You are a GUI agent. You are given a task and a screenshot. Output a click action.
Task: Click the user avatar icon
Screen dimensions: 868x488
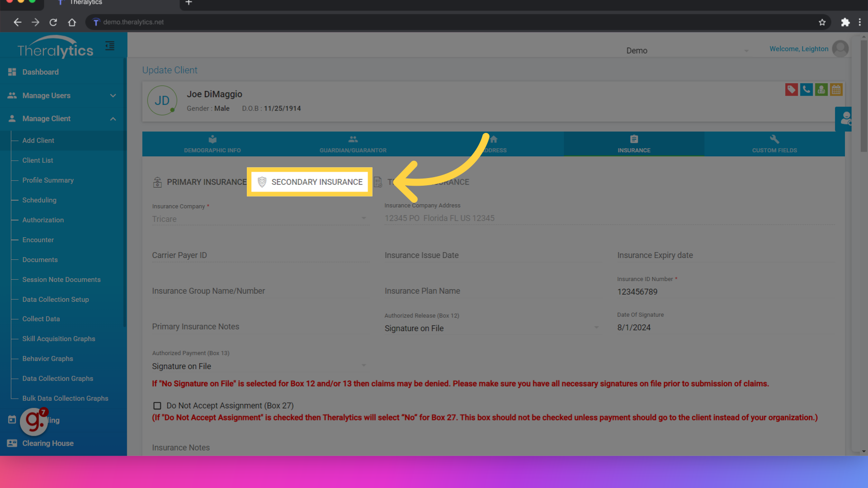point(840,49)
